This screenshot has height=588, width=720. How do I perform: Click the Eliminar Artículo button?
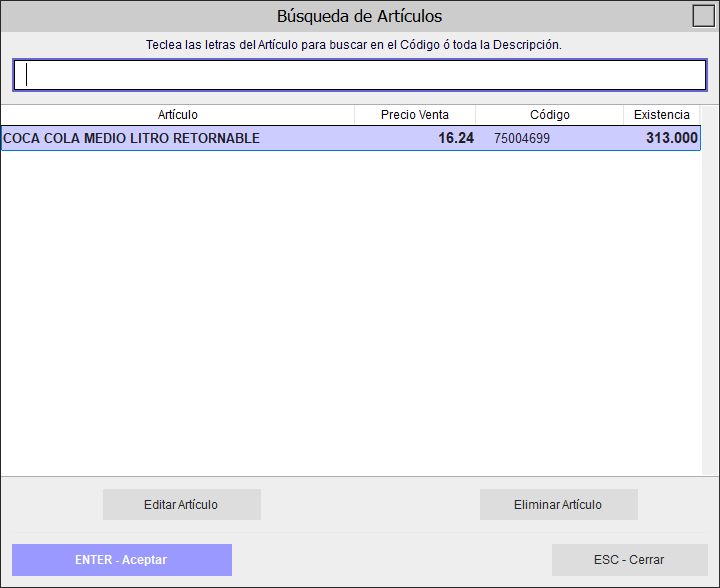(x=559, y=504)
